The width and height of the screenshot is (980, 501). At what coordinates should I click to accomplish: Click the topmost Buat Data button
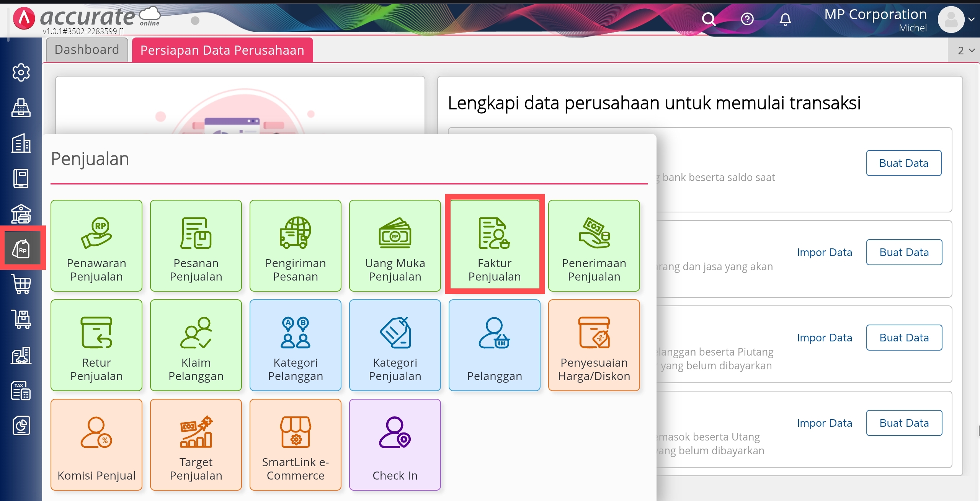903,163
